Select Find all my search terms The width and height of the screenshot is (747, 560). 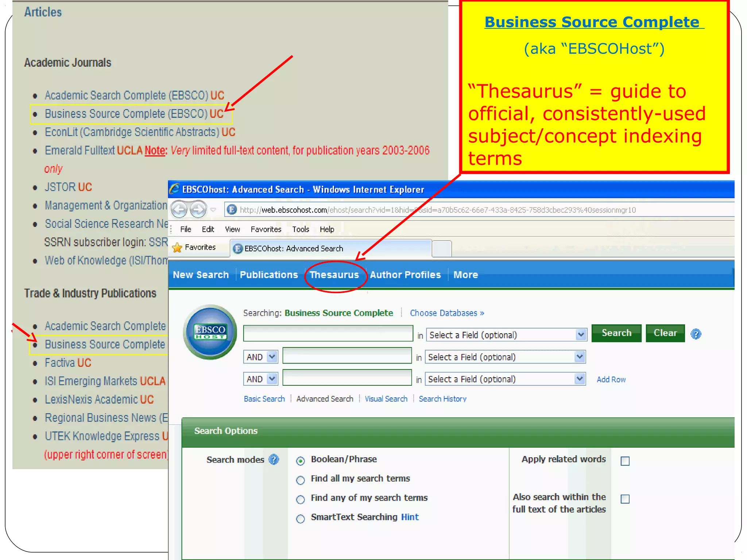(x=301, y=481)
